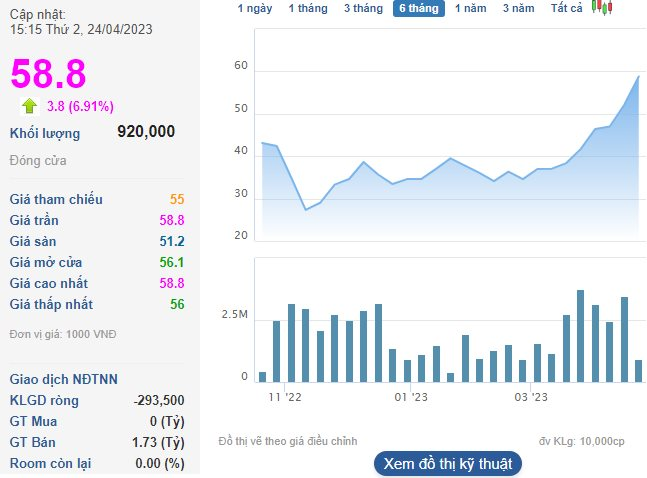Select the active 6 tháng tab
The image size is (647, 478).
coord(419,8)
